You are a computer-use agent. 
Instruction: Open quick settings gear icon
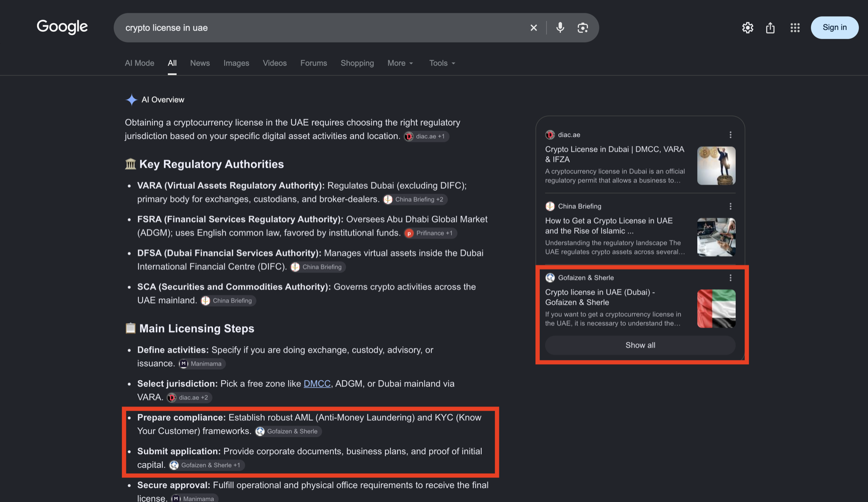(747, 28)
